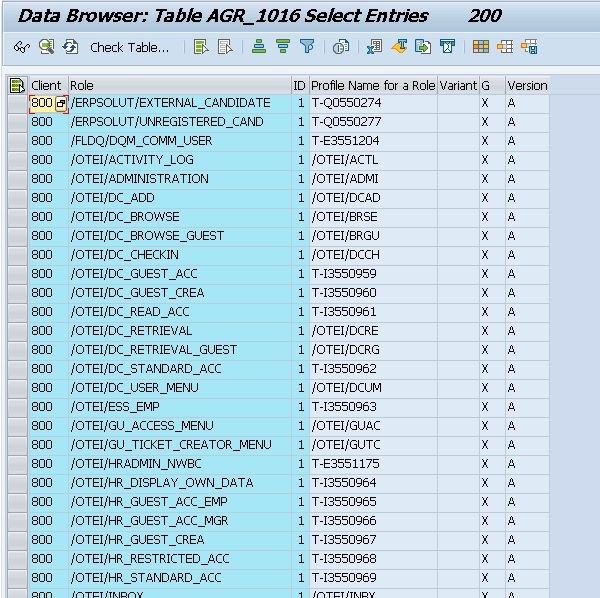Export the list to a spreadsheet

click(x=374, y=47)
